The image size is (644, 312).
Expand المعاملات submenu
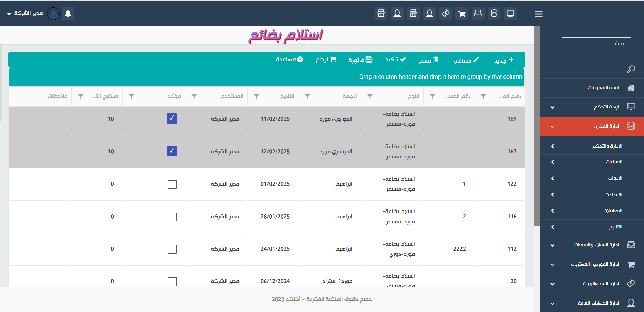click(592, 211)
